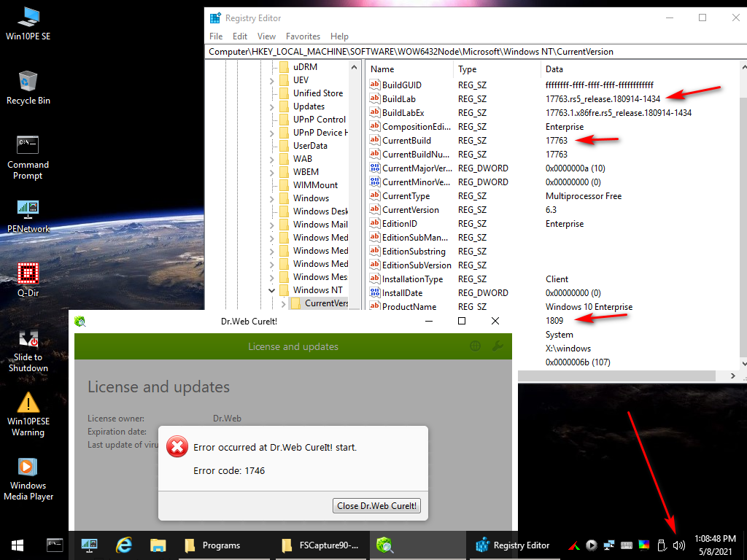Click the red error icon in the dialog
747x560 pixels.
click(177, 447)
